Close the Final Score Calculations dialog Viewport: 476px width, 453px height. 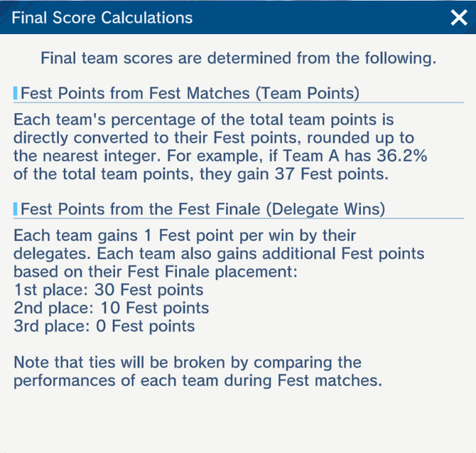459,18
